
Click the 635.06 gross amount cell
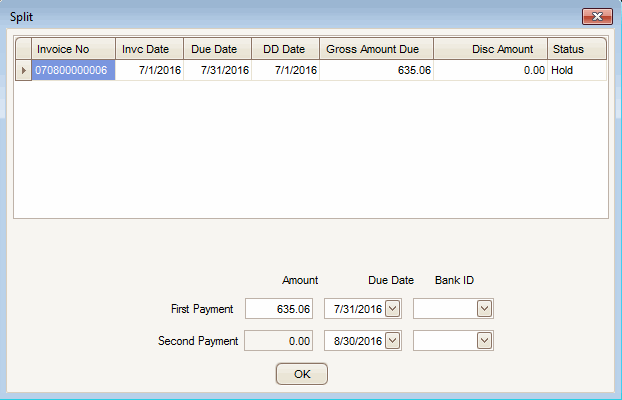click(x=377, y=71)
